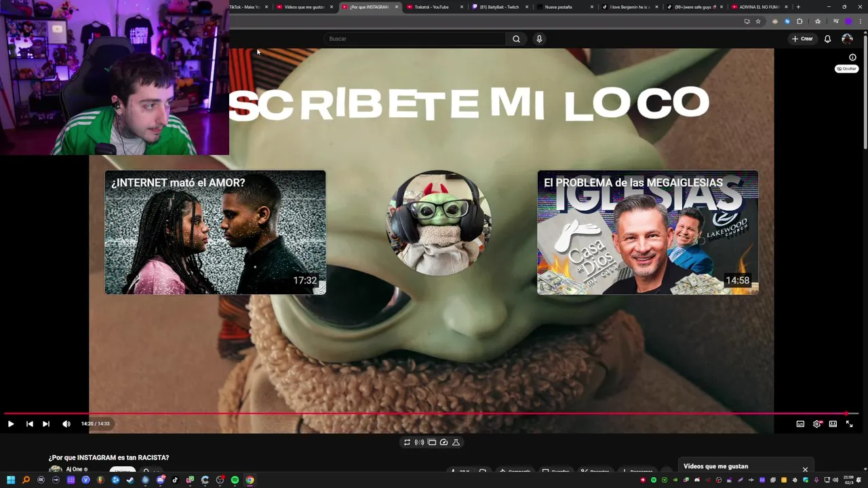Image resolution: width=868 pixels, height=488 pixels.
Task: Open the Chrome profile avatar
Action: 848,21
